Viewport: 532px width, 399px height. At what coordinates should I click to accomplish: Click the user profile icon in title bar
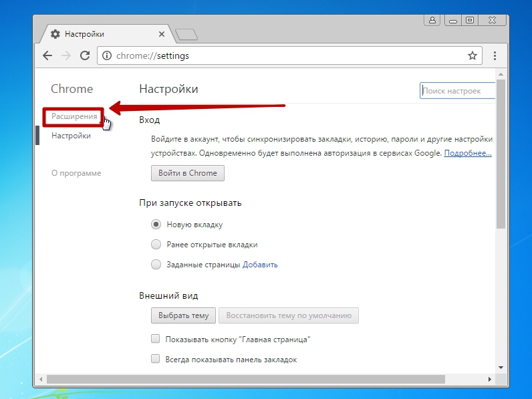point(432,20)
